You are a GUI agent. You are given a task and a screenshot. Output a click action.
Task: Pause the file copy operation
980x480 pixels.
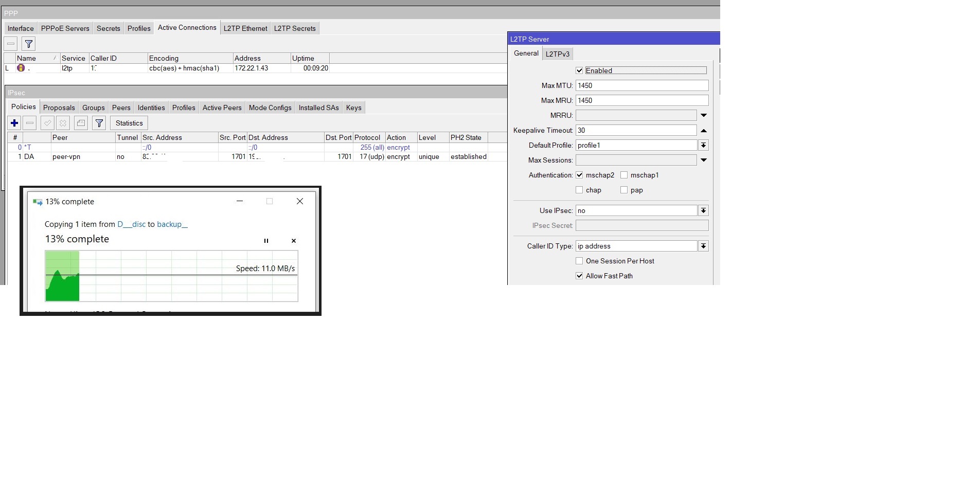[x=266, y=241]
